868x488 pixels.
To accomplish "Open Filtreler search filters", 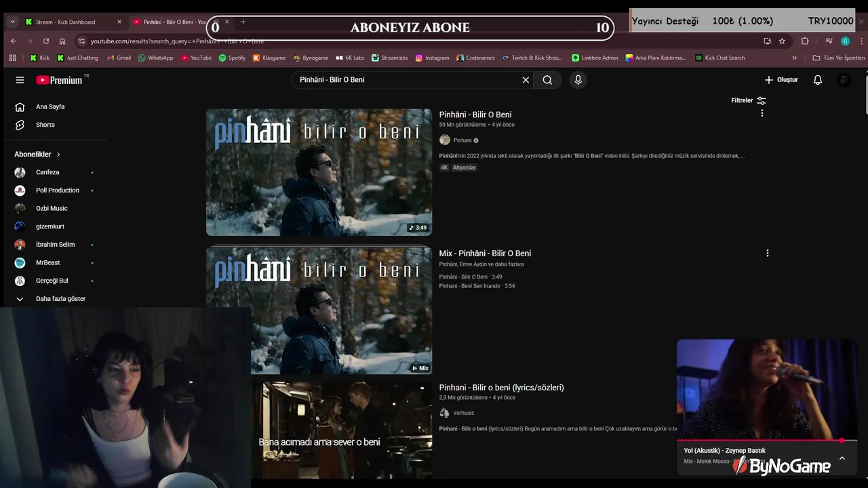I will (x=749, y=100).
